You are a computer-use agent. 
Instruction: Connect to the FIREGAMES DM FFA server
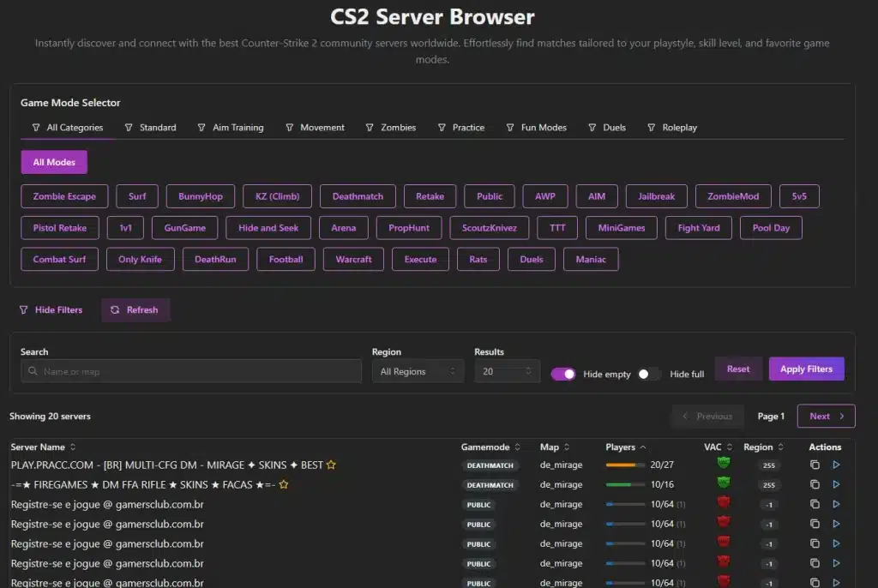point(836,484)
